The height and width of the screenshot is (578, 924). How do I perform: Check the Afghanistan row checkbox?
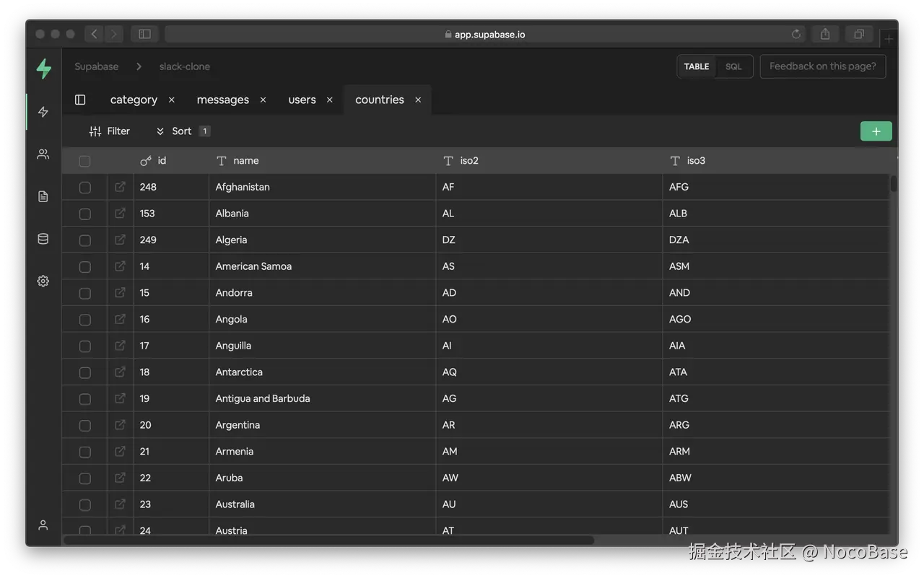(x=84, y=188)
